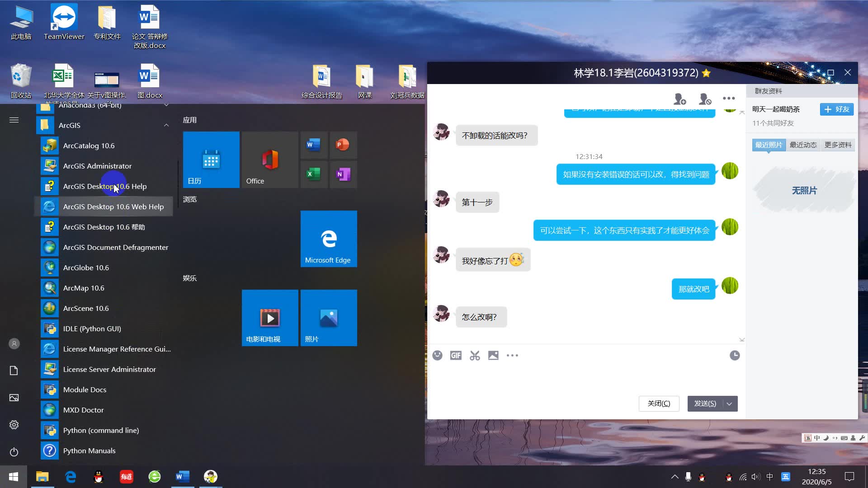Open QQ penguin icon on taskbar

click(99, 477)
